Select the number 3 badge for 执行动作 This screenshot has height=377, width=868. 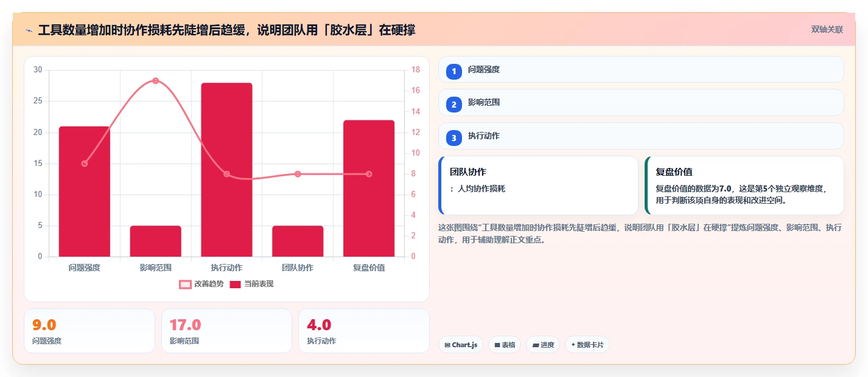pyautogui.click(x=453, y=137)
